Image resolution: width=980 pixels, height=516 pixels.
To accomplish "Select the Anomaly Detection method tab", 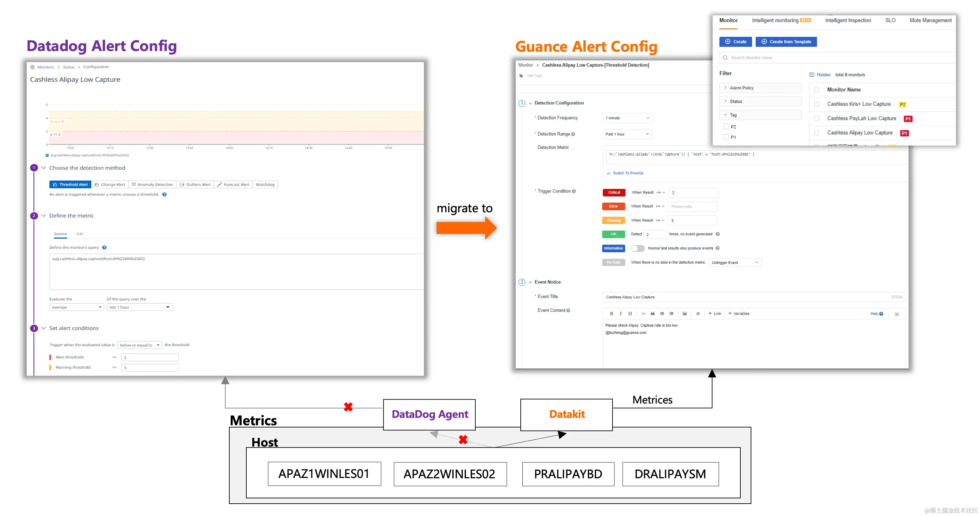I will (152, 185).
